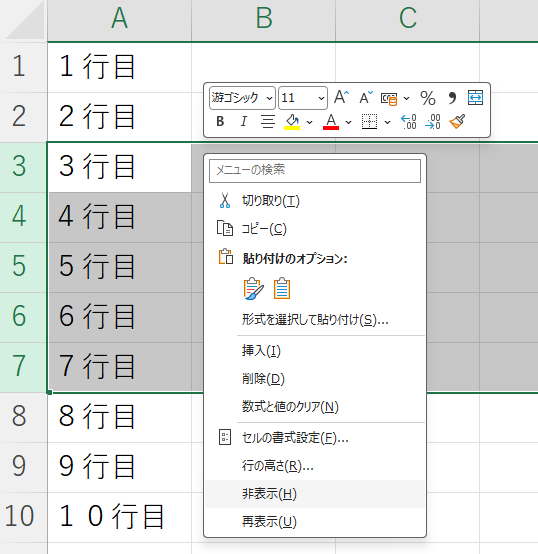Click the Decrease Font Size icon
The height and width of the screenshot is (554, 538).
point(366,97)
